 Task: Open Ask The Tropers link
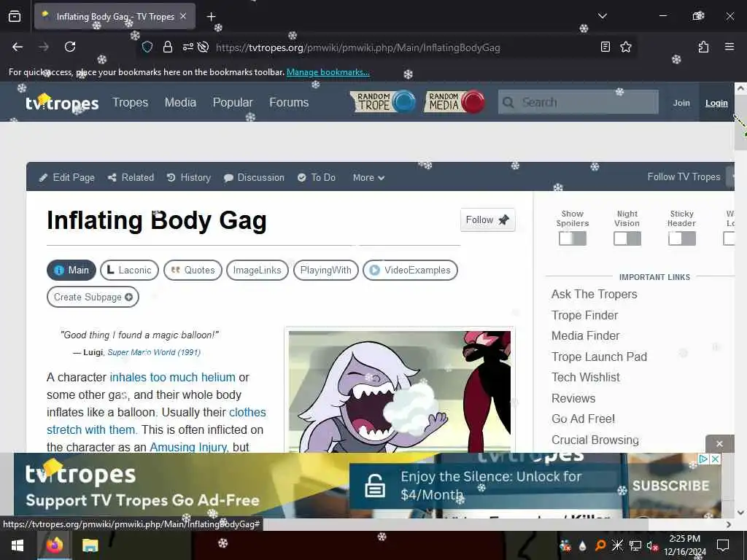tap(594, 295)
